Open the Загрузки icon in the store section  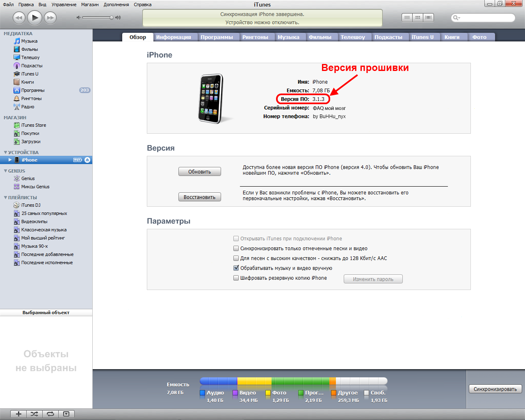tap(17, 142)
